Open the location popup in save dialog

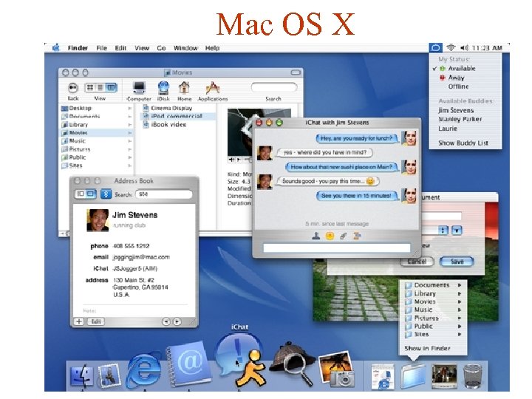[443, 231]
